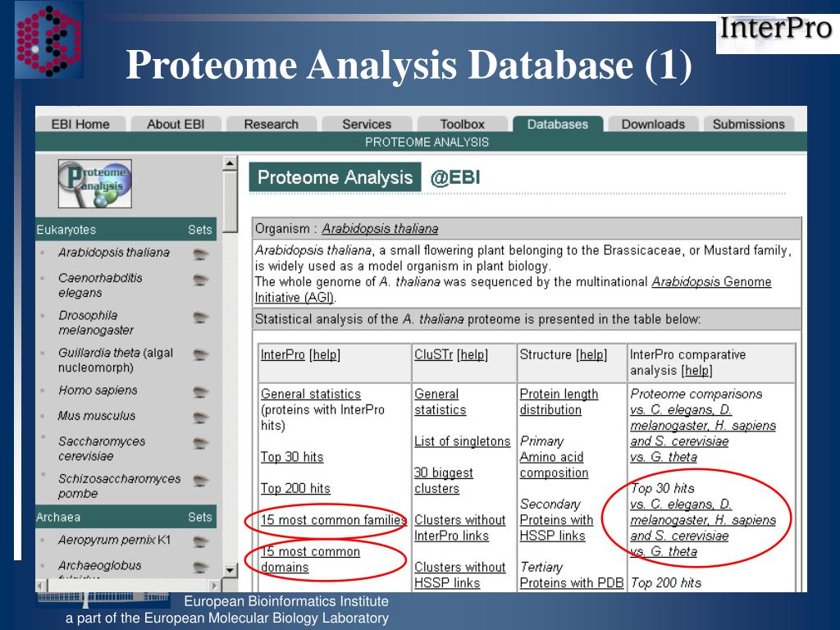Open Proteins with PDB link

point(572,583)
